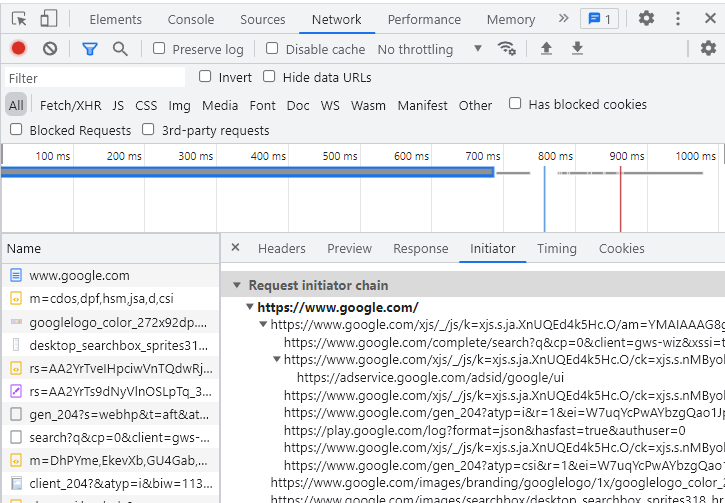Select the gen_204?s=webhp request
Image resolution: width=725 pixels, height=503 pixels.
[111, 414]
